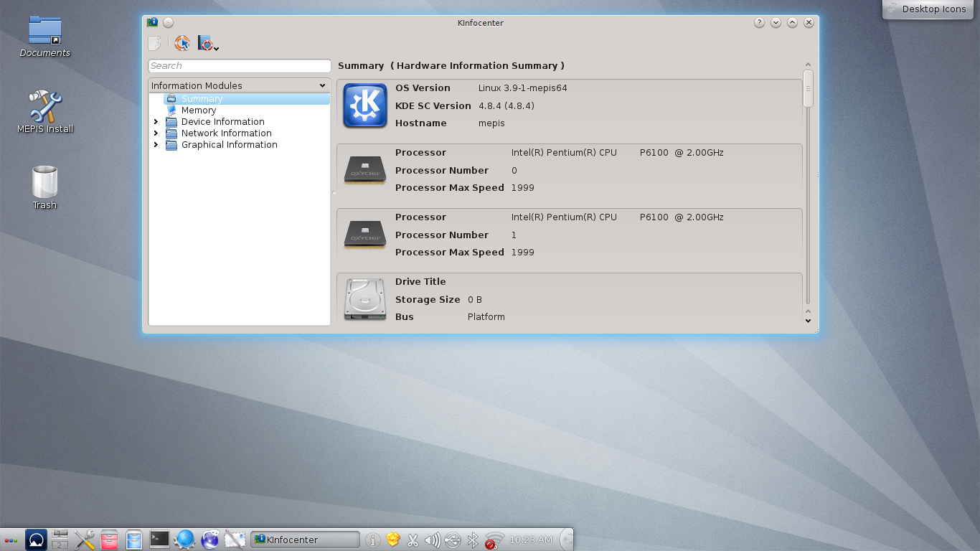This screenshot has height=551, width=980.
Task: Open the yellow package updater tray icon
Action: 392,540
